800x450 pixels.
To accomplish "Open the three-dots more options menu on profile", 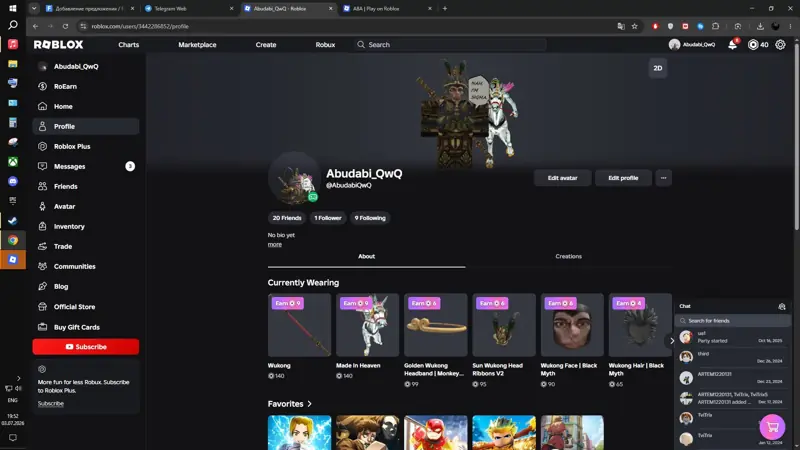I will [663, 178].
